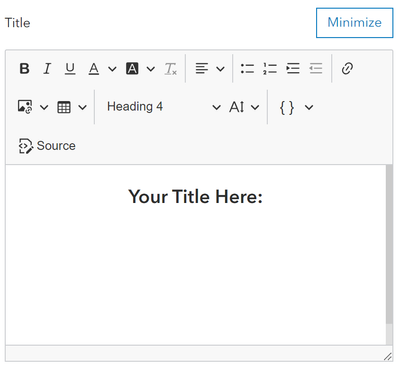
Task: Insert a hyperlink with the link icon
Action: (x=347, y=69)
